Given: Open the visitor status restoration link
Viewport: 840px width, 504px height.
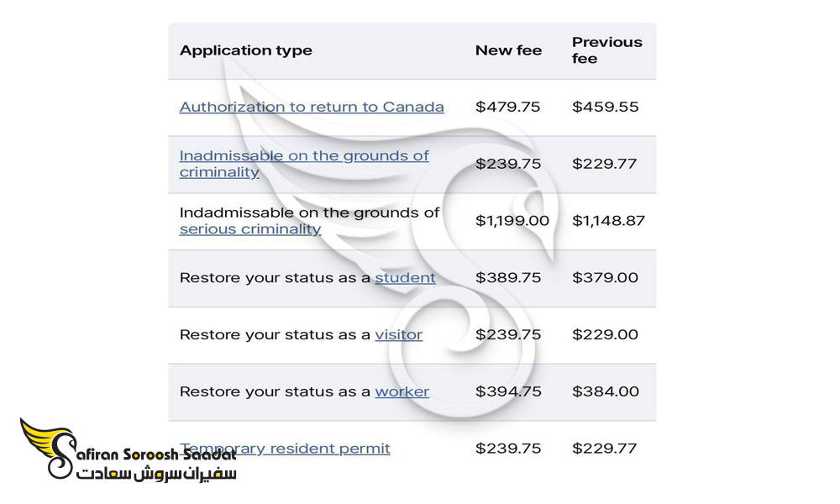Looking at the screenshot, I should (x=398, y=335).
